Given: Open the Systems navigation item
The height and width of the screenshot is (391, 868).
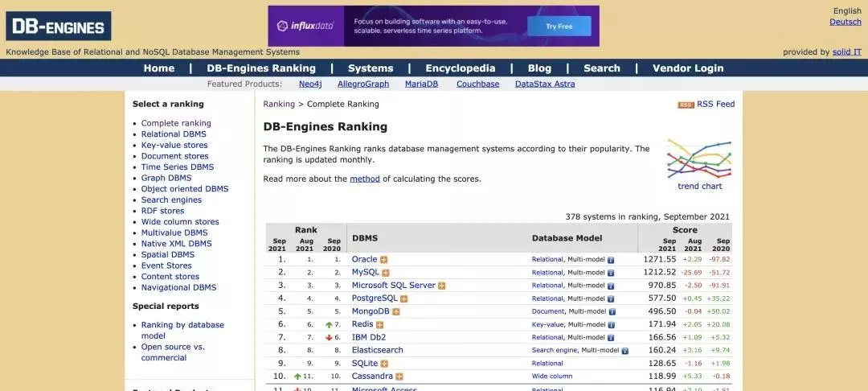Looking at the screenshot, I should click(x=371, y=68).
